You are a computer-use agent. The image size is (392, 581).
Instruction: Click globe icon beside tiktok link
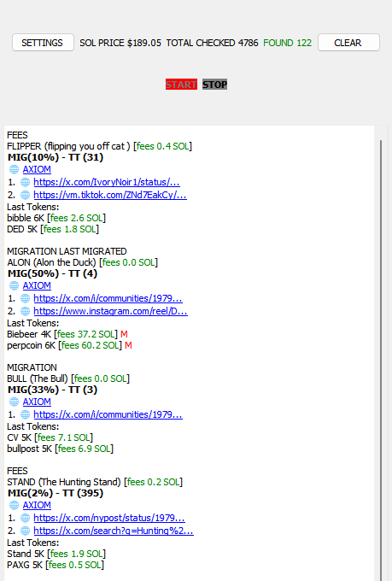[x=26, y=196]
